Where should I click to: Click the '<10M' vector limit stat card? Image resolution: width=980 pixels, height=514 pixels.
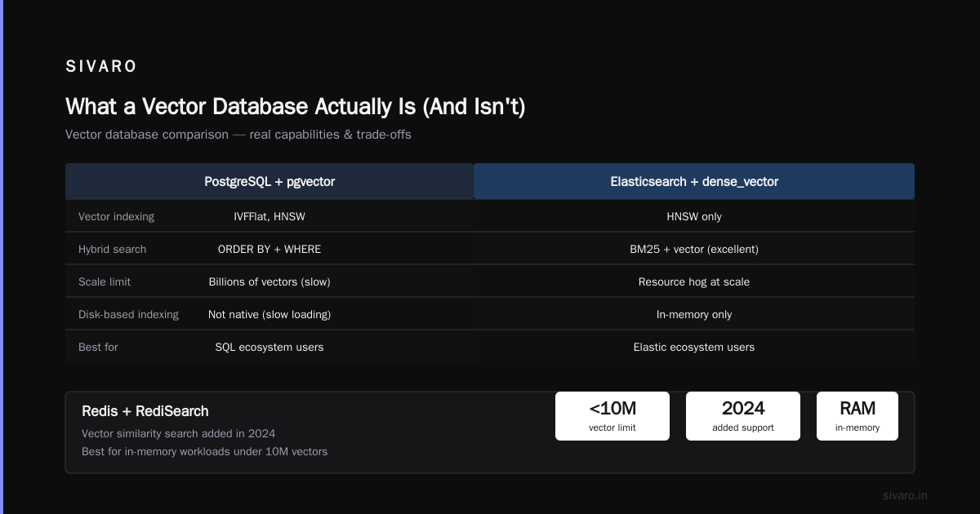click(x=612, y=416)
